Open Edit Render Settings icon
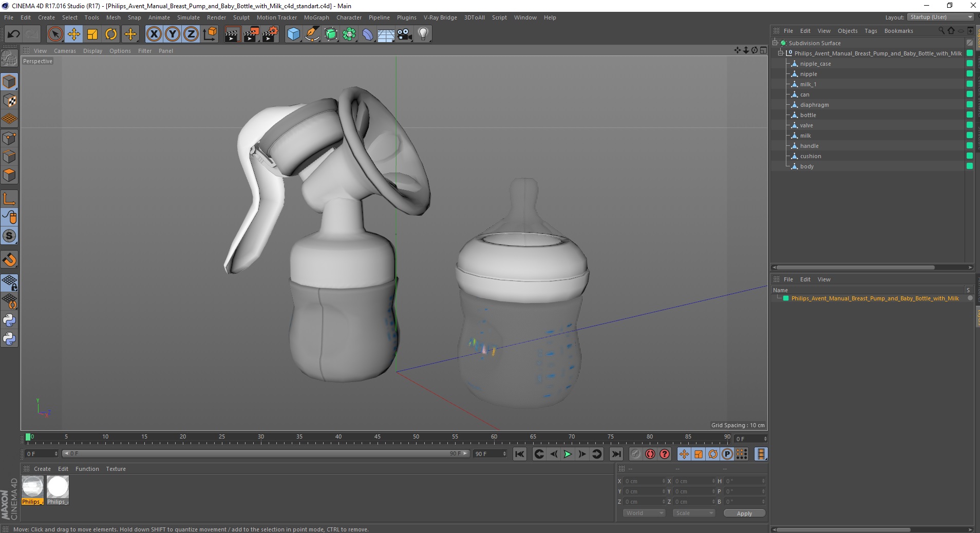The height and width of the screenshot is (533, 980). [270, 34]
